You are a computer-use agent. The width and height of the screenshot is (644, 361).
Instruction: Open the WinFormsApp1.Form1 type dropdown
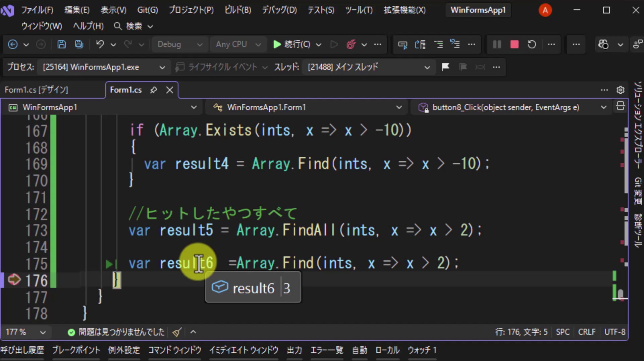coord(306,107)
